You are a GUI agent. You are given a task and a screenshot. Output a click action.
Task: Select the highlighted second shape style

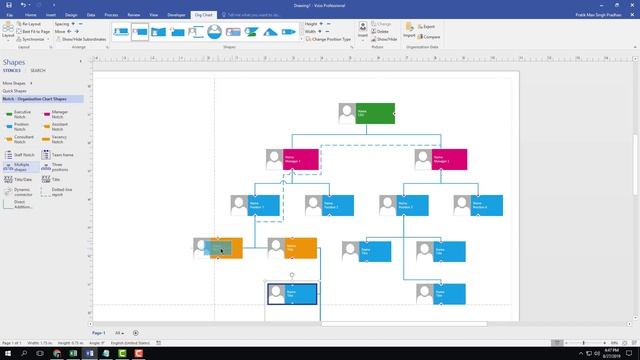140,31
